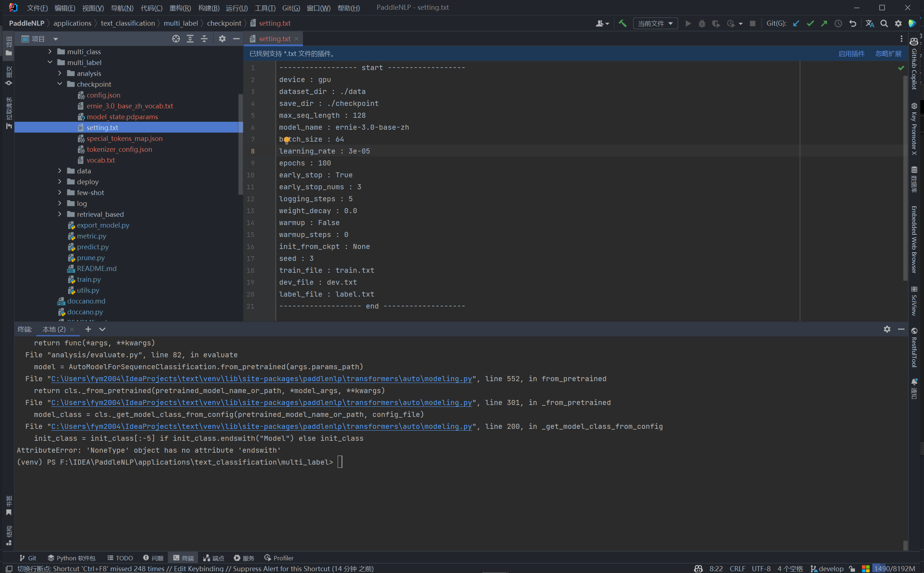Run the current file with play icon

pos(688,23)
